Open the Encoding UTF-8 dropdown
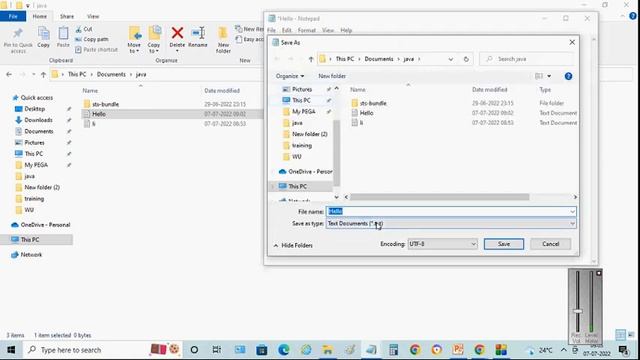640x360 pixels. pos(442,244)
